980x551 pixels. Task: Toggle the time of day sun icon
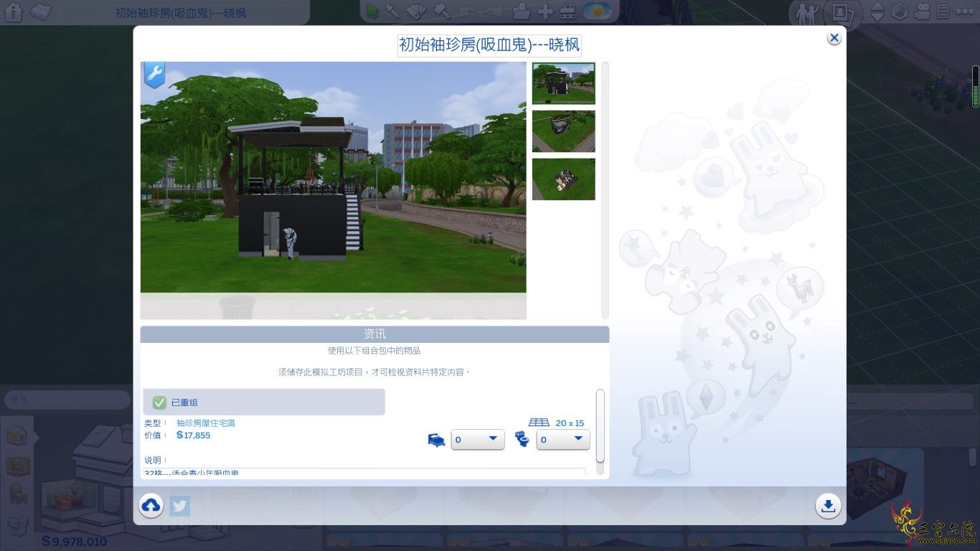click(597, 11)
